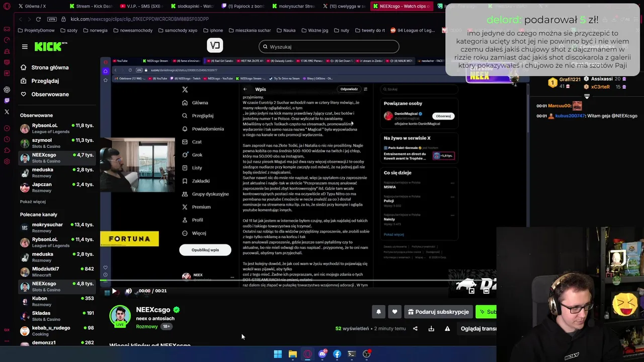Open Japczan channel in followed list

pyautogui.click(x=57, y=187)
